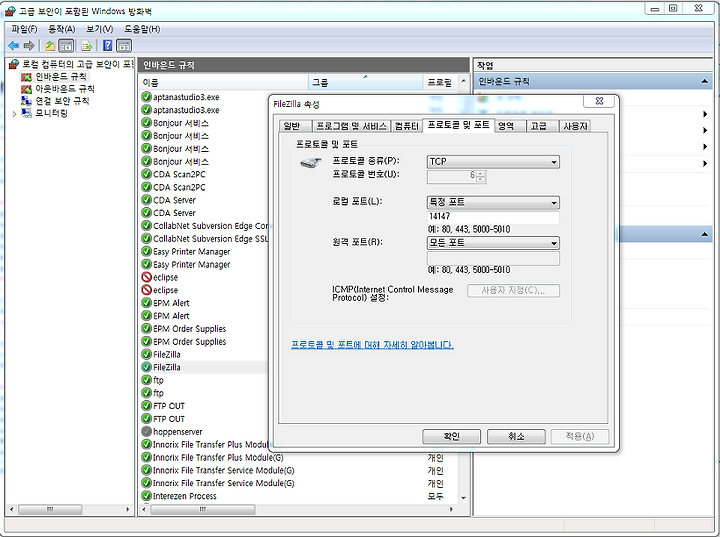Image resolution: width=720 pixels, height=537 pixels.
Task: Click ICMP 사용자 지정(C)... button
Action: pos(513,291)
